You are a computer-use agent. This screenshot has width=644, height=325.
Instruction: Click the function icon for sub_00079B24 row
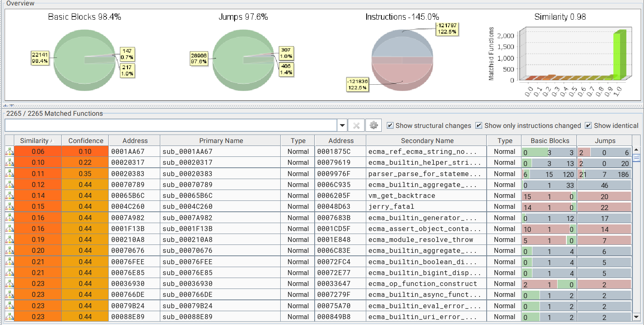click(9, 306)
